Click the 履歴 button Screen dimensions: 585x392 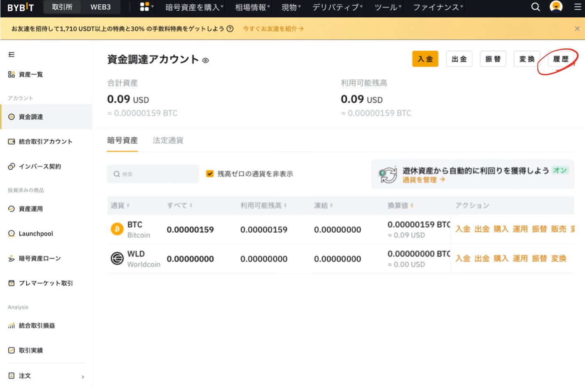coord(561,59)
